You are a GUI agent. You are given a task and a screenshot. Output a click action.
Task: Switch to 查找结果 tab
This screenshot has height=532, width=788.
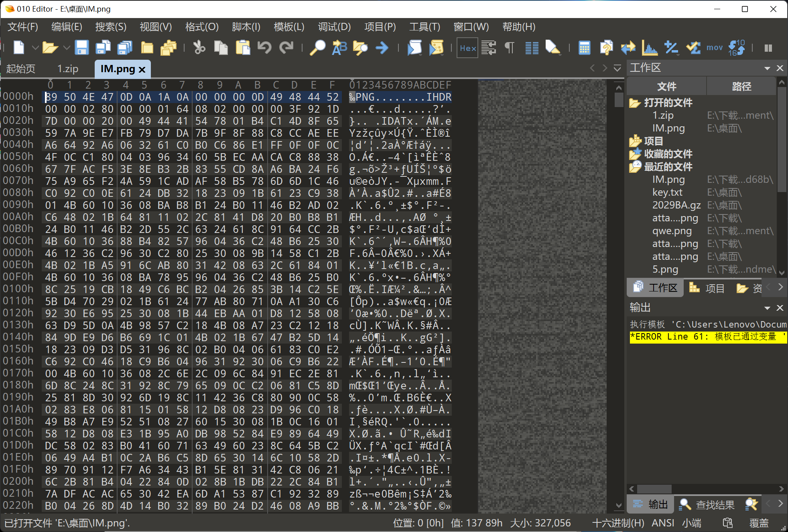click(x=707, y=505)
